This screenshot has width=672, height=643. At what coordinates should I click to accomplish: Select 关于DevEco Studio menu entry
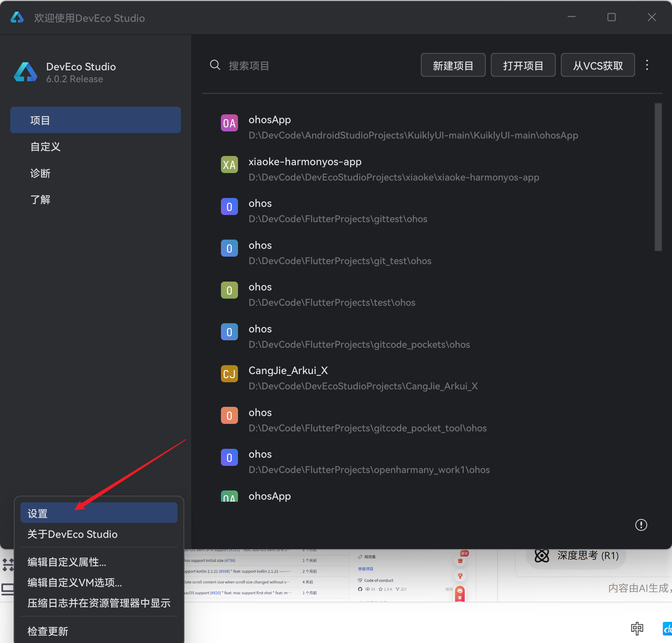99,534
